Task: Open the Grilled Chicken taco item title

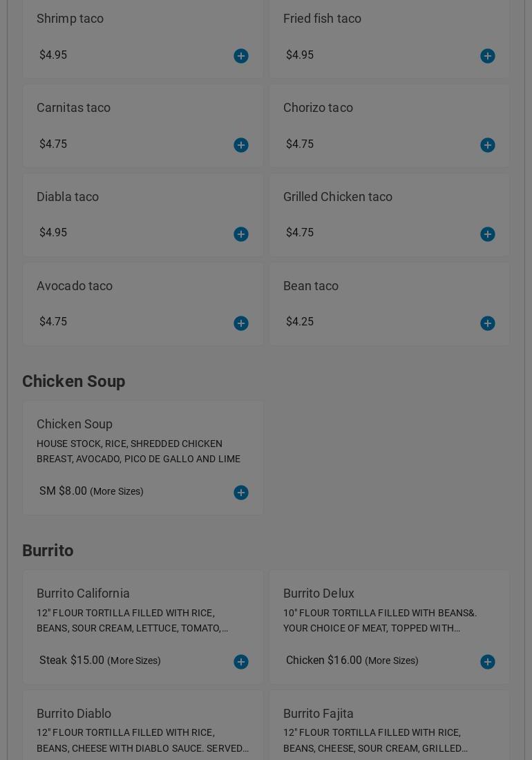Action: (x=338, y=197)
